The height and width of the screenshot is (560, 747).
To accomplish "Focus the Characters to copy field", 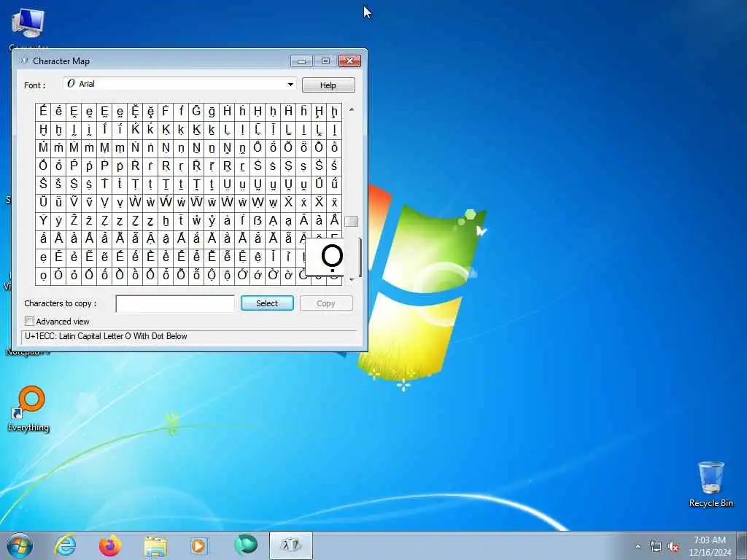I will point(175,303).
